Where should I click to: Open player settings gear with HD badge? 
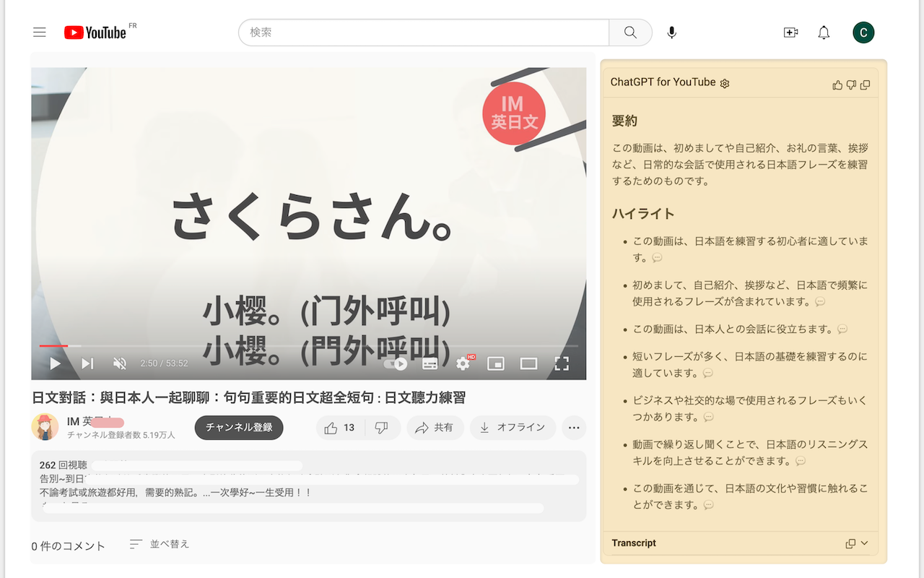[463, 363]
